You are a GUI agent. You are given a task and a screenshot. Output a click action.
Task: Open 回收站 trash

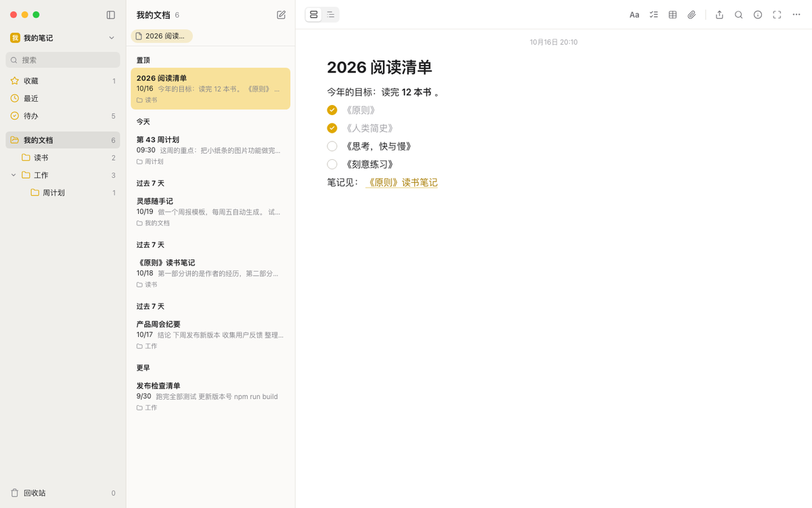pos(63,493)
